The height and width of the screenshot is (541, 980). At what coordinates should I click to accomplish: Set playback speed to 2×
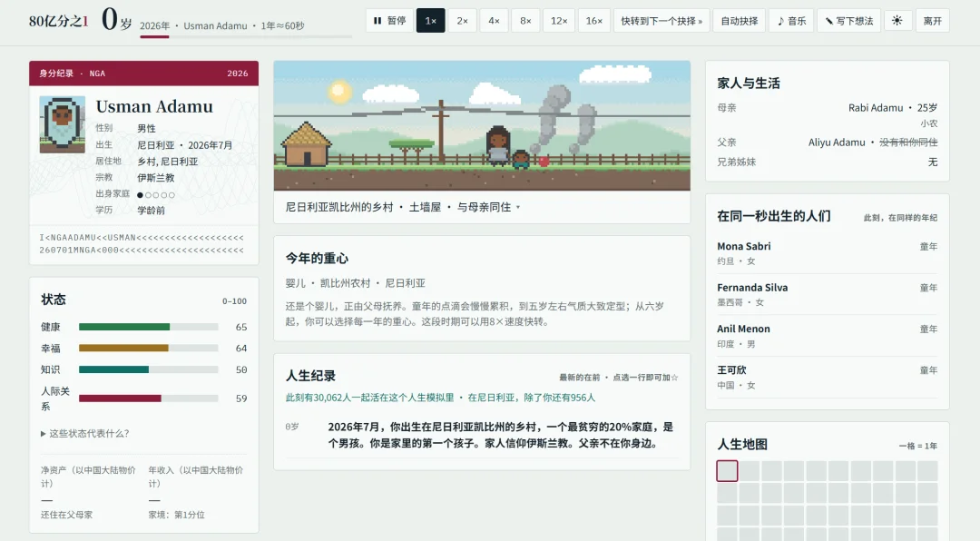coord(462,21)
